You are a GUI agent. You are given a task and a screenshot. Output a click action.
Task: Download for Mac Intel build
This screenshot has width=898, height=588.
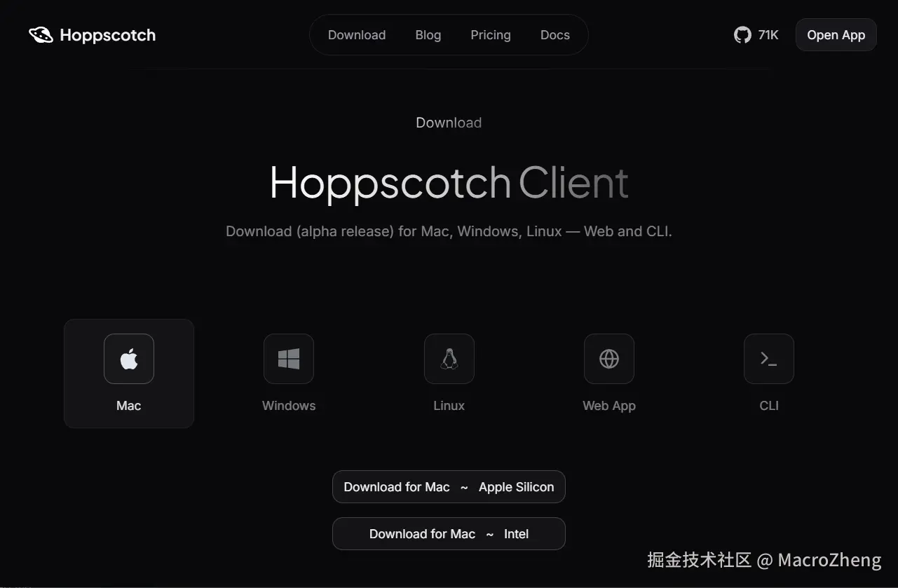(449, 534)
